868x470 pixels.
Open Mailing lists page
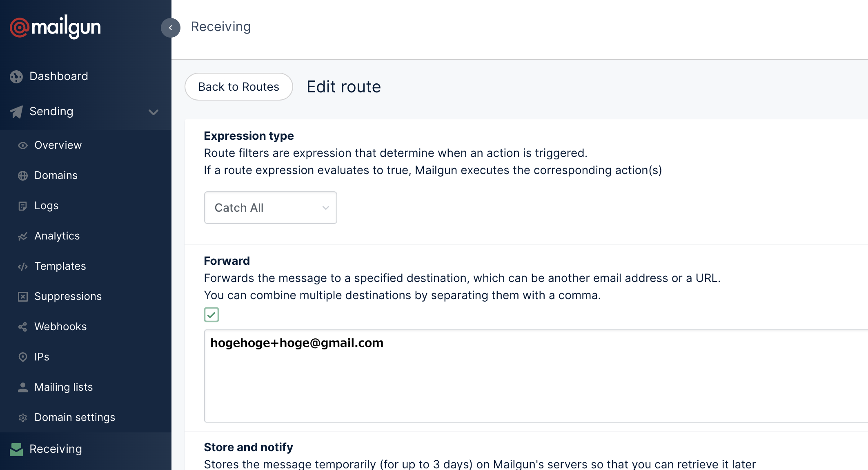click(64, 387)
